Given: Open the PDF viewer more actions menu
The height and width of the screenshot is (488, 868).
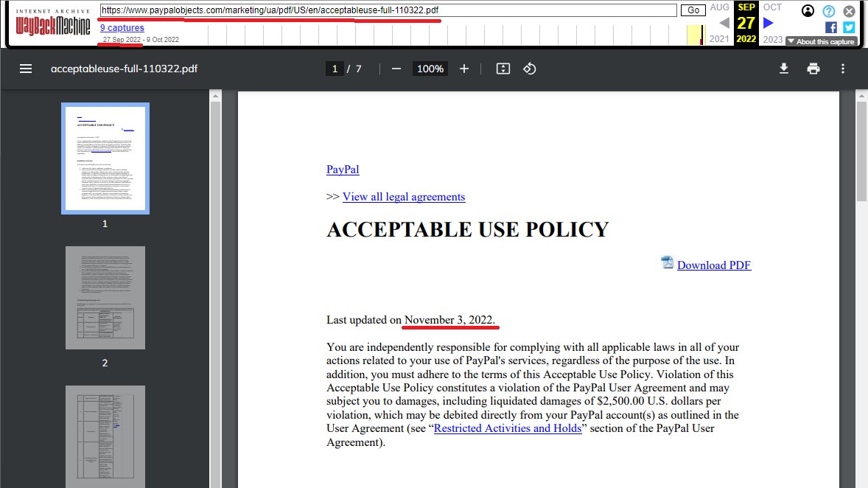Looking at the screenshot, I should [843, 69].
